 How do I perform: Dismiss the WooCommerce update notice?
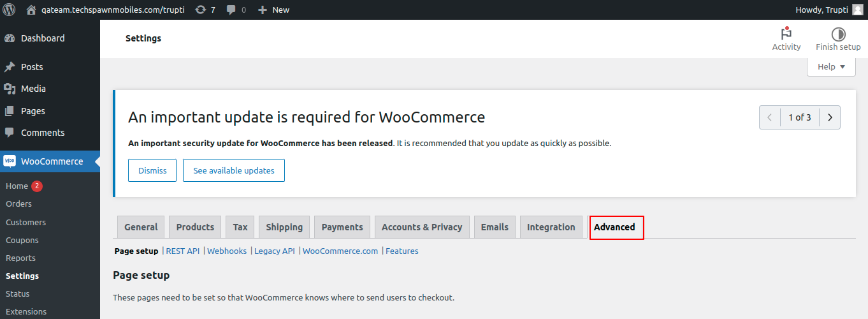click(152, 170)
